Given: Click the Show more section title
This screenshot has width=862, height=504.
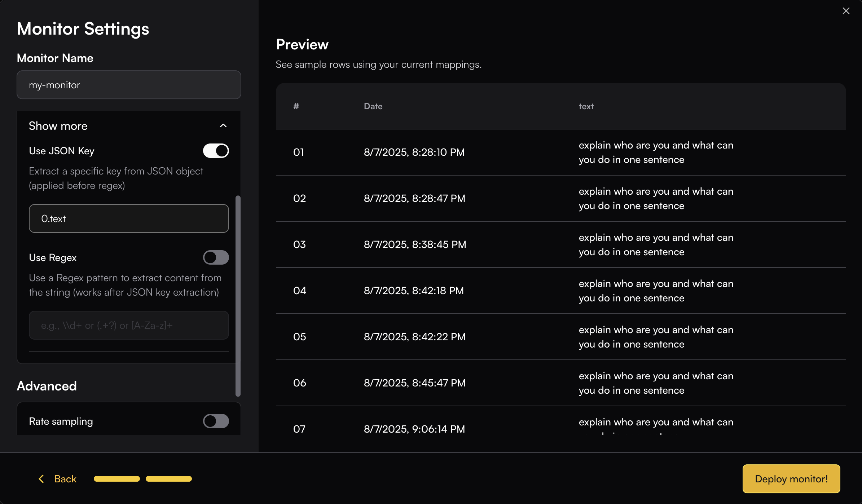Looking at the screenshot, I should (x=58, y=126).
